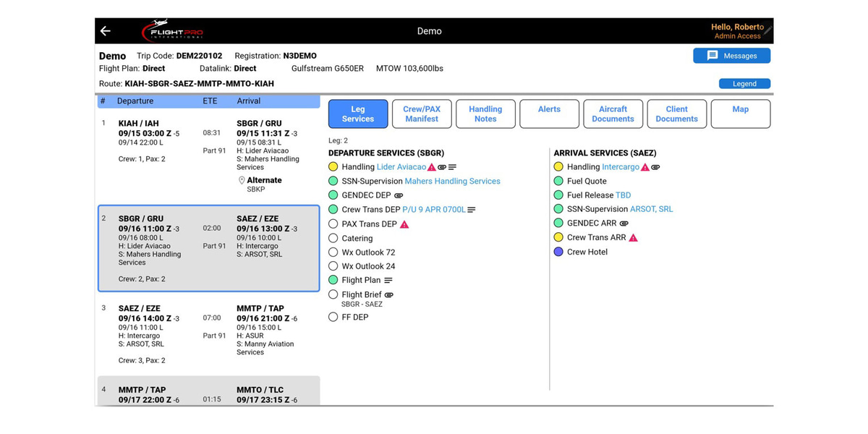Toggle the FF DEP status circle
This screenshot has height=434, width=868.
[333, 317]
